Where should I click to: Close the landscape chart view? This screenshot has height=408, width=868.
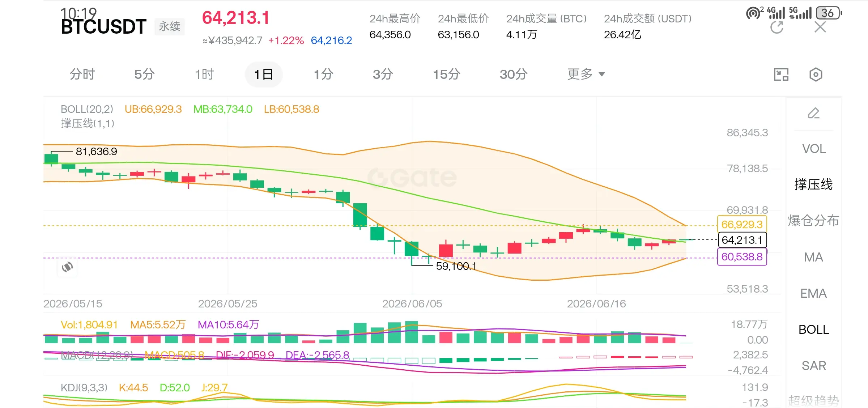coord(820,27)
